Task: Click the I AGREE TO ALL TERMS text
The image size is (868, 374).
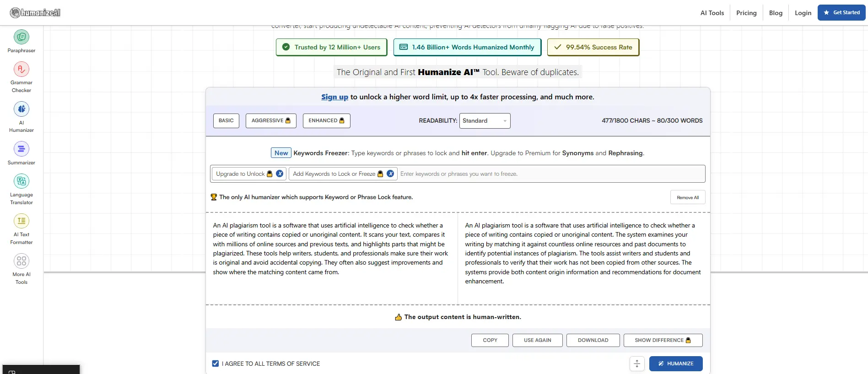Action: coord(271,364)
